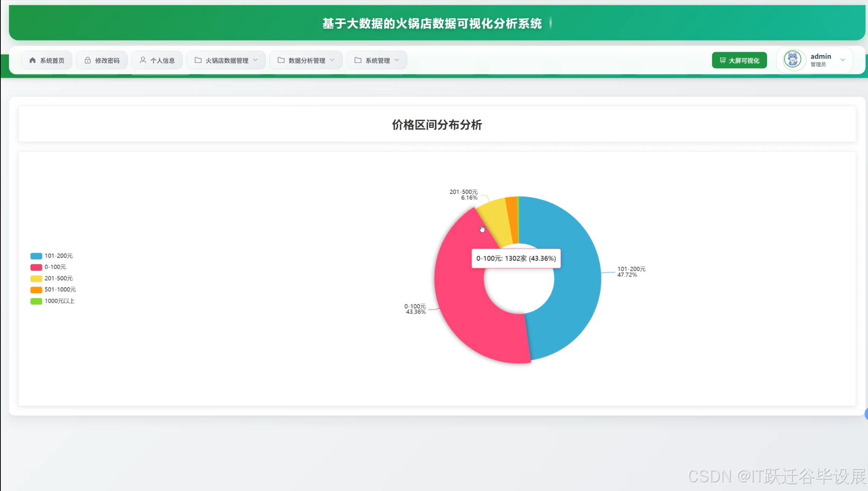This screenshot has height=491, width=868.
Task: Toggle the 1000元以上 legend green swatch
Action: tap(36, 301)
